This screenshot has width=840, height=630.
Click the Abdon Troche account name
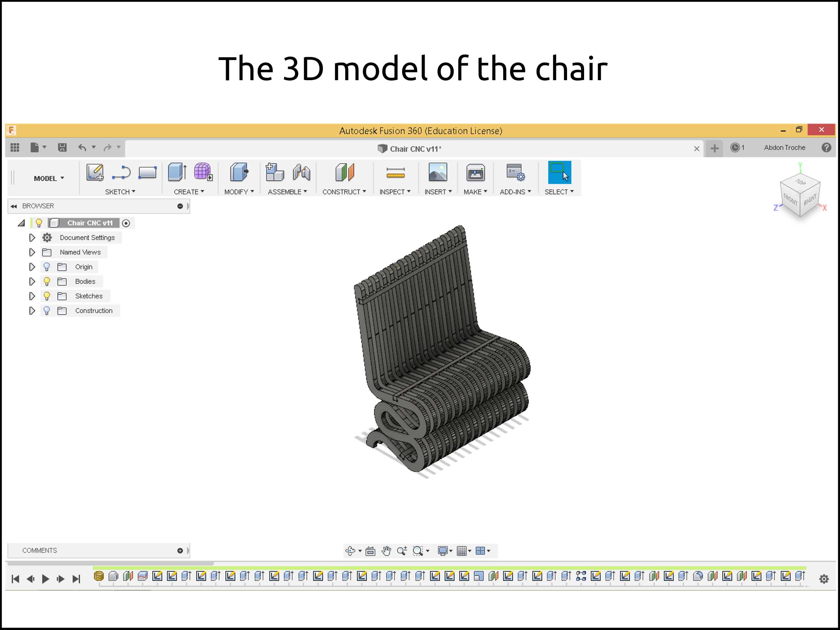coord(784,148)
